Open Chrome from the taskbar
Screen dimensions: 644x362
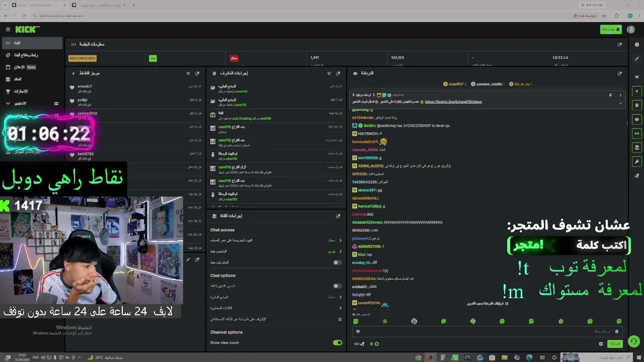click(x=418, y=358)
